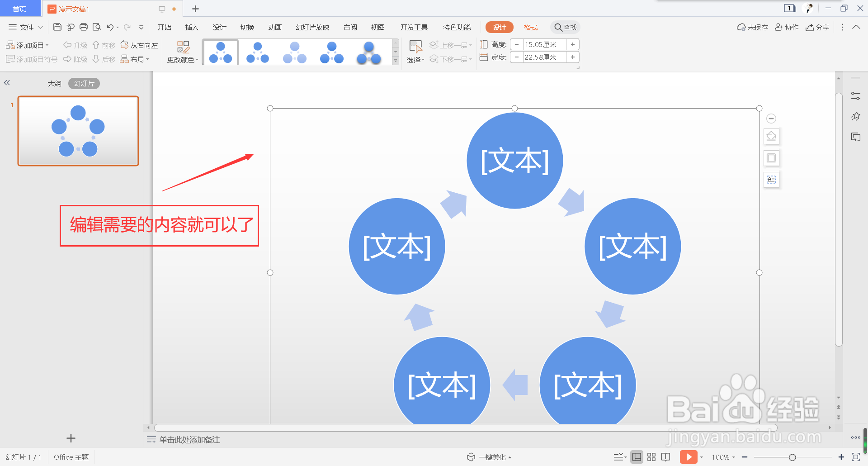Click the 未保存 unsaved cloud button
The height and width of the screenshot is (466, 868).
[x=752, y=27]
